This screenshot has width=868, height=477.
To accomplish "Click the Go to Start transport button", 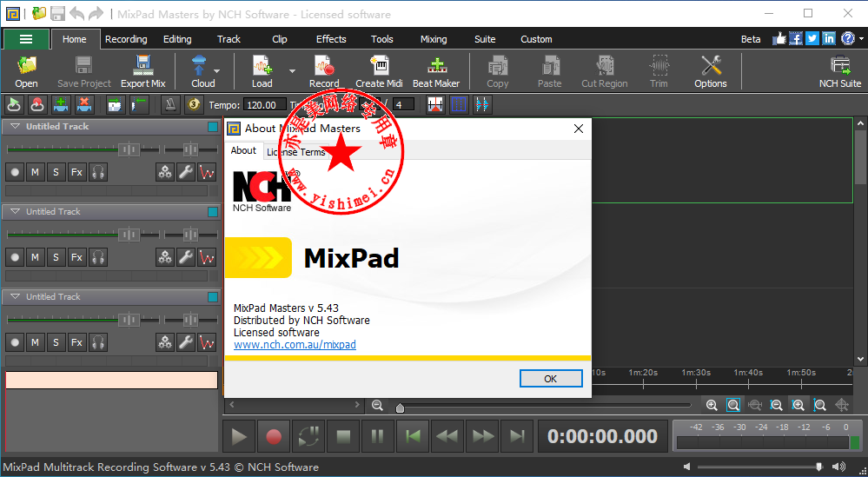I will click(413, 437).
